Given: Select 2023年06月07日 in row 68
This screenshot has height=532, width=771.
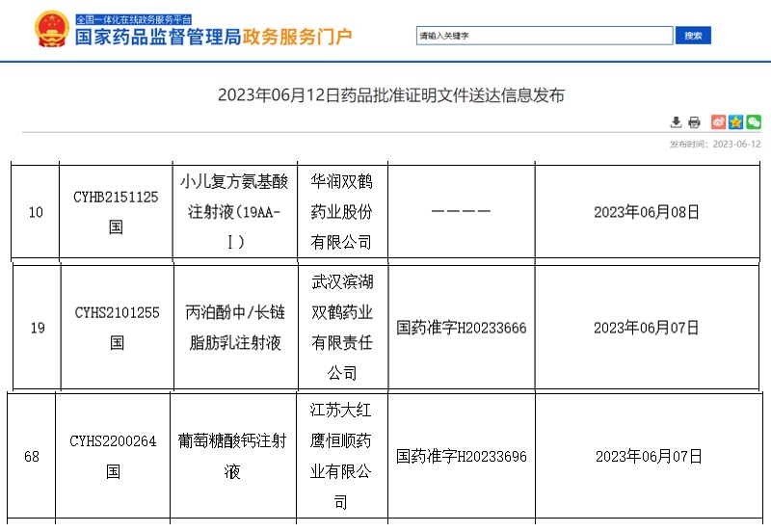Looking at the screenshot, I should (649, 456).
